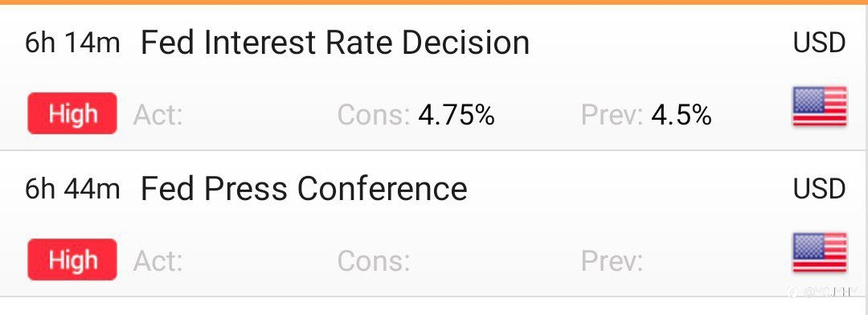The image size is (868, 315).
Task: Select the USD label on the Interest Rate Decision row
Action: click(x=819, y=43)
